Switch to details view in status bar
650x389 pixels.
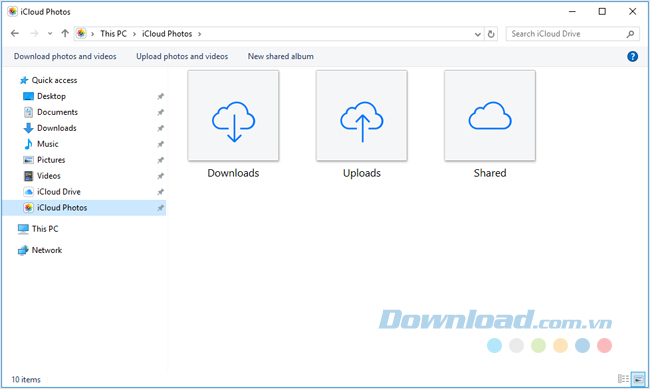(623, 379)
